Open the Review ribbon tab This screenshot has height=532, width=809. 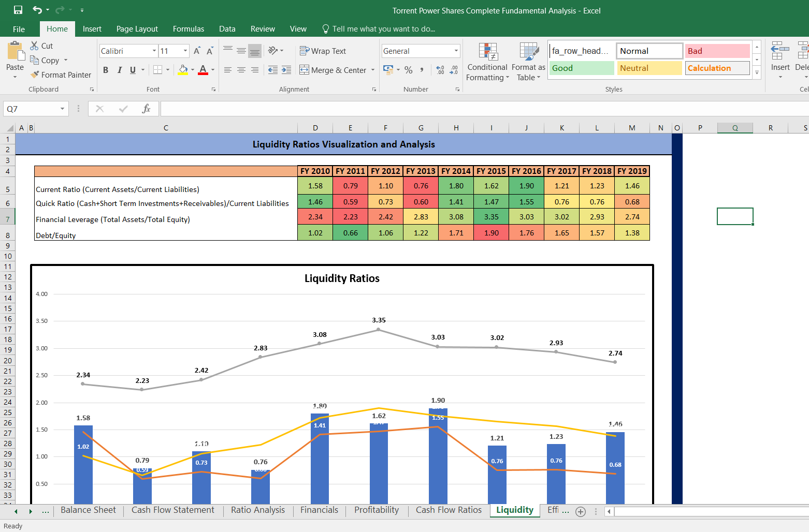[x=263, y=29]
